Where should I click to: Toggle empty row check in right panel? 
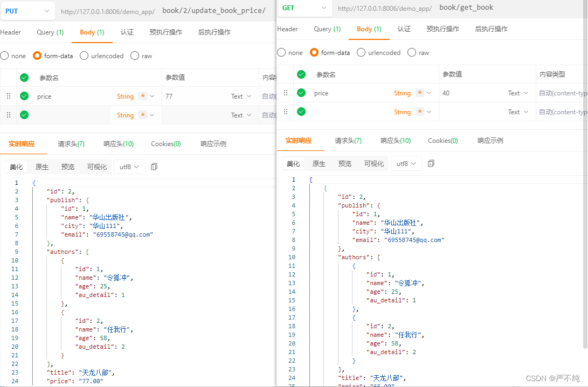click(x=301, y=112)
